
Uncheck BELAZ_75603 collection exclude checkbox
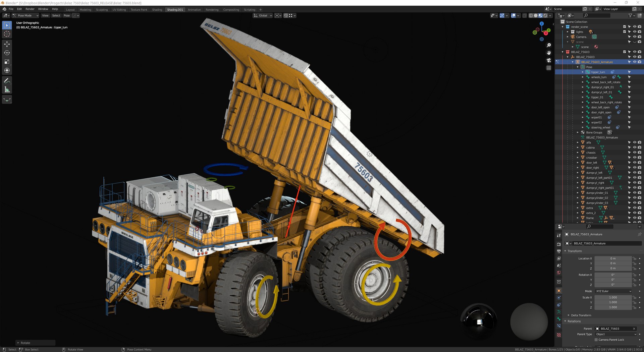(x=625, y=52)
